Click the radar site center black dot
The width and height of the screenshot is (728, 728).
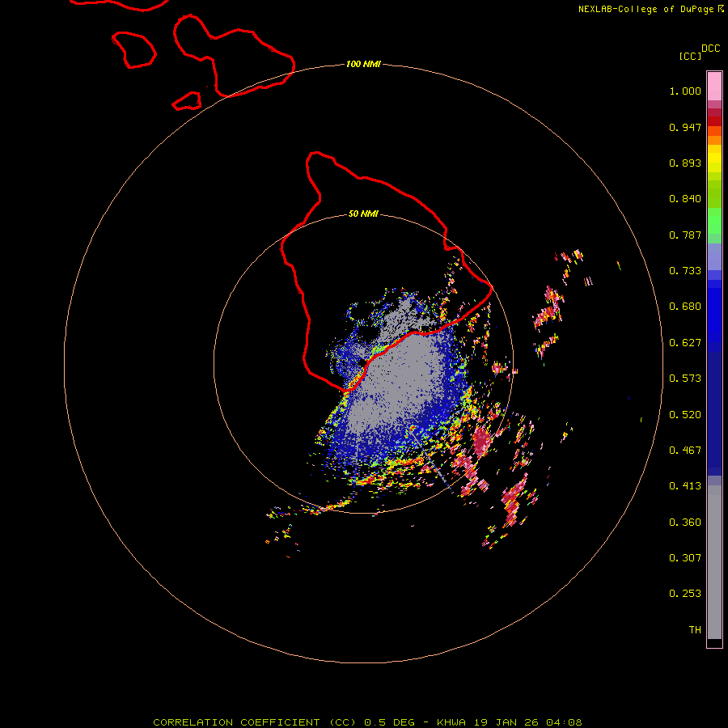(x=362, y=362)
